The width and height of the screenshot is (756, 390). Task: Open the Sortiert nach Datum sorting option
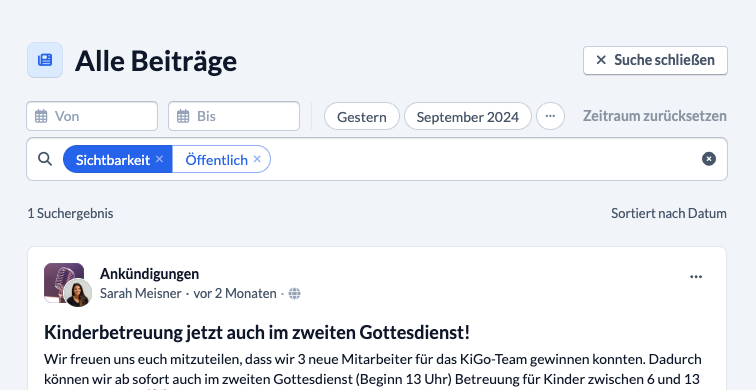tap(669, 213)
